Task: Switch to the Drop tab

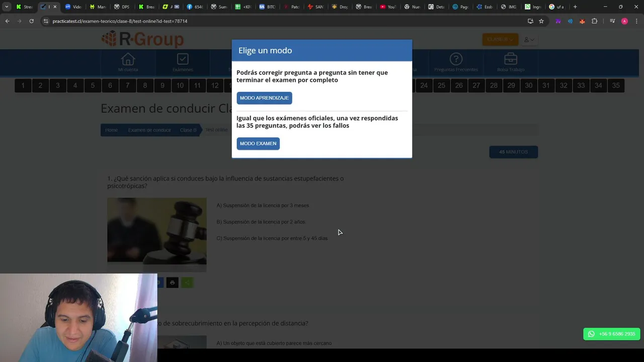Action: pos(340,7)
